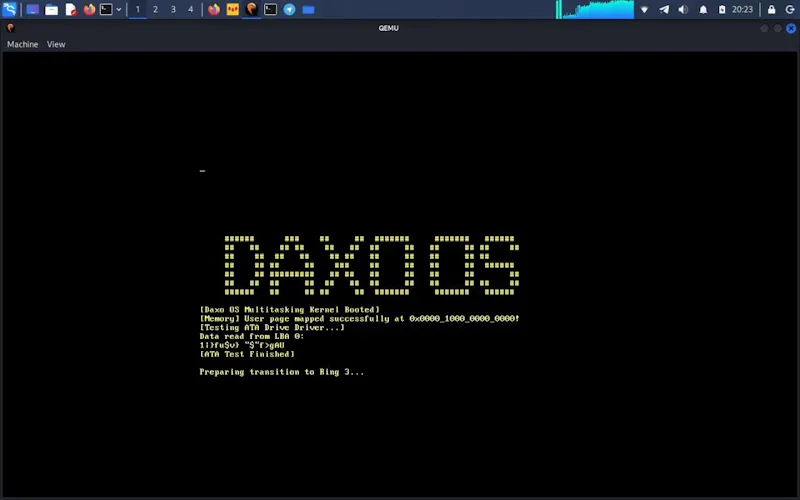
Task: Click the 'User page mapped successfully' line
Action: tap(360, 318)
